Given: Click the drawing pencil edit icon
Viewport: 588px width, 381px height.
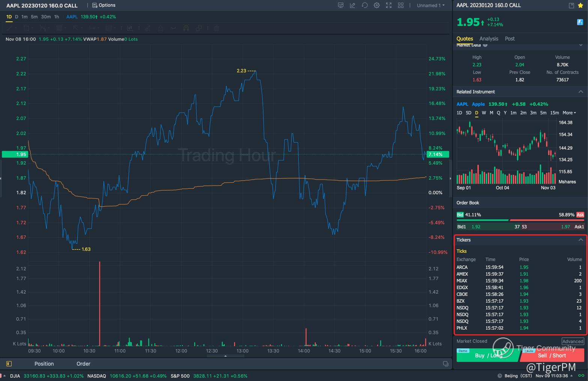Looking at the screenshot, I should [x=352, y=5].
